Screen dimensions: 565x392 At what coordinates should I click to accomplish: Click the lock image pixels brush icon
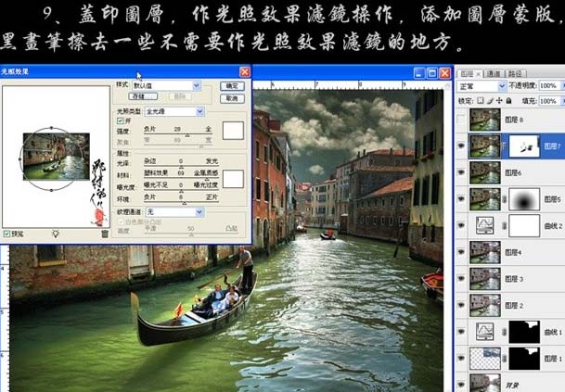pyautogui.click(x=490, y=100)
